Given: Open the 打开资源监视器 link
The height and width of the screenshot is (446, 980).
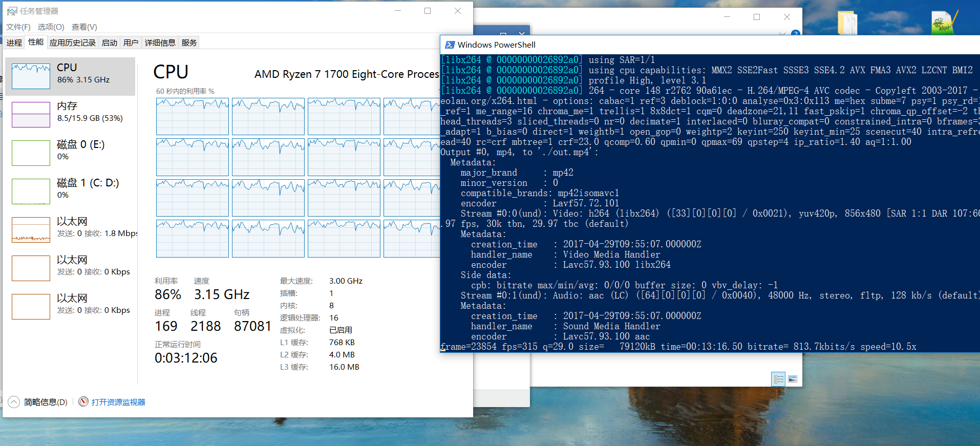Looking at the screenshot, I should click(118, 402).
